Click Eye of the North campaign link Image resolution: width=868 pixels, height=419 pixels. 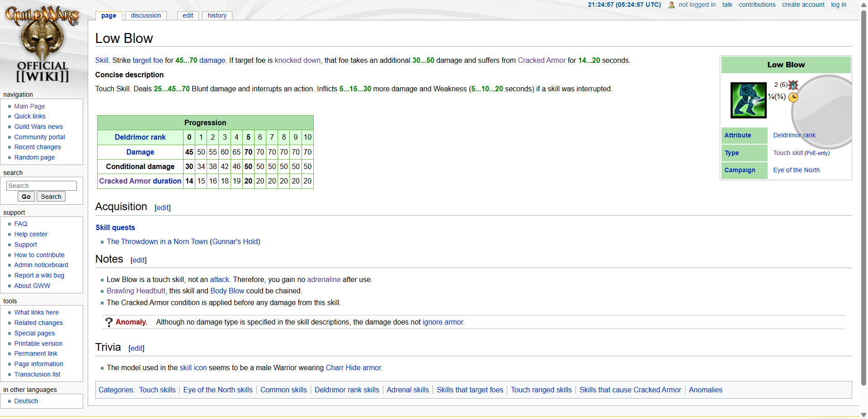[796, 170]
